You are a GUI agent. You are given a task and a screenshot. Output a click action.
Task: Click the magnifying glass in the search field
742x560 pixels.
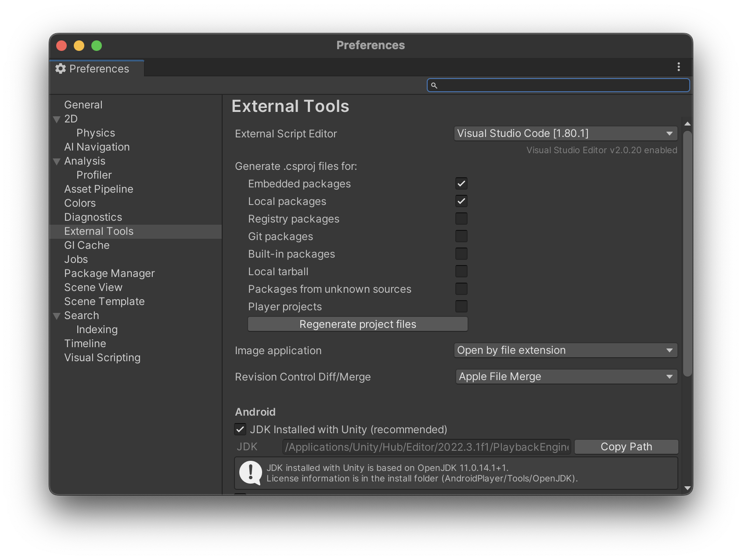tap(435, 85)
